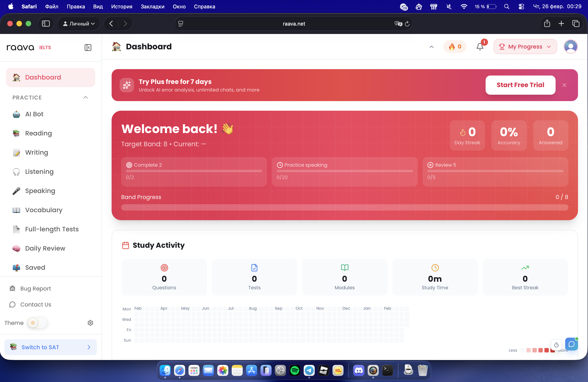Open the settings gear beside Theme

point(90,323)
